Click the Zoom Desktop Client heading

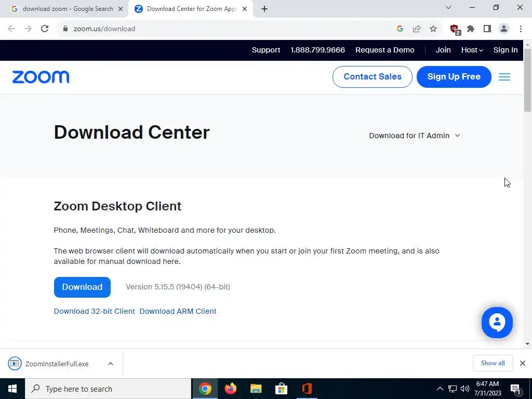(x=117, y=206)
